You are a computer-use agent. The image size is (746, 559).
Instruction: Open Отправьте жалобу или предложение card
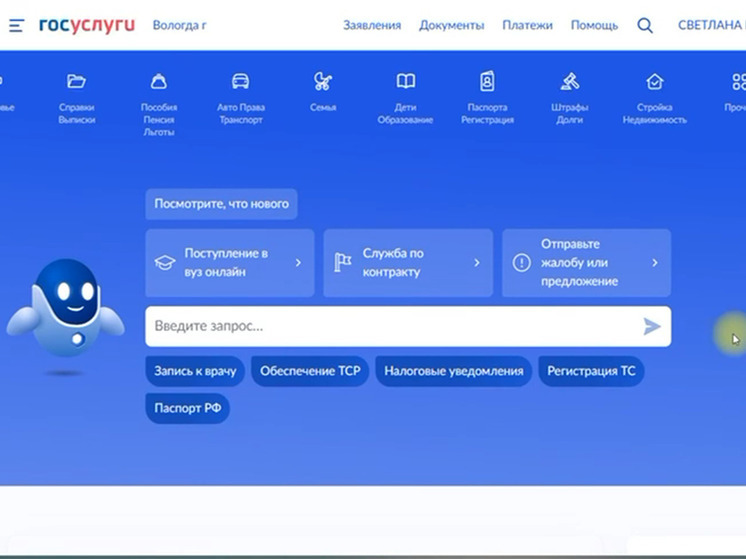(587, 263)
